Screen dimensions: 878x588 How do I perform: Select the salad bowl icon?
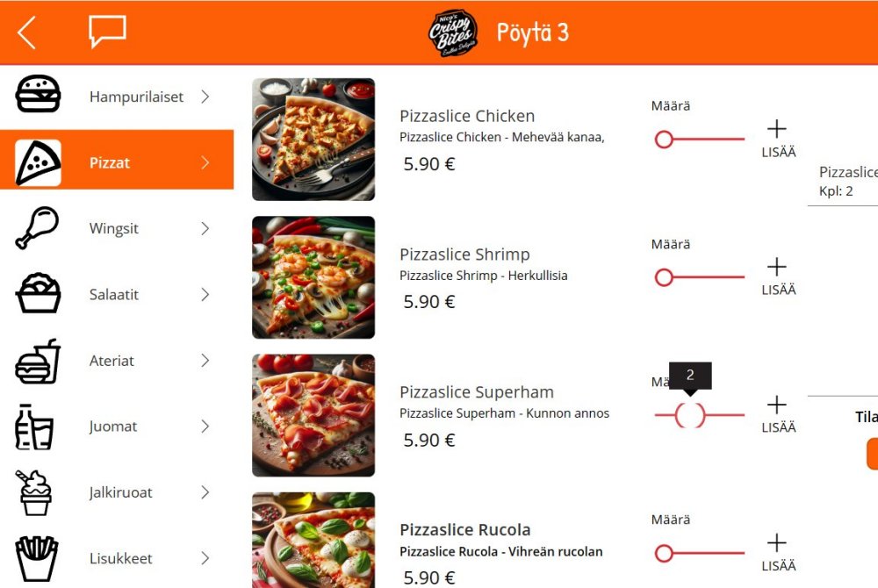click(38, 293)
